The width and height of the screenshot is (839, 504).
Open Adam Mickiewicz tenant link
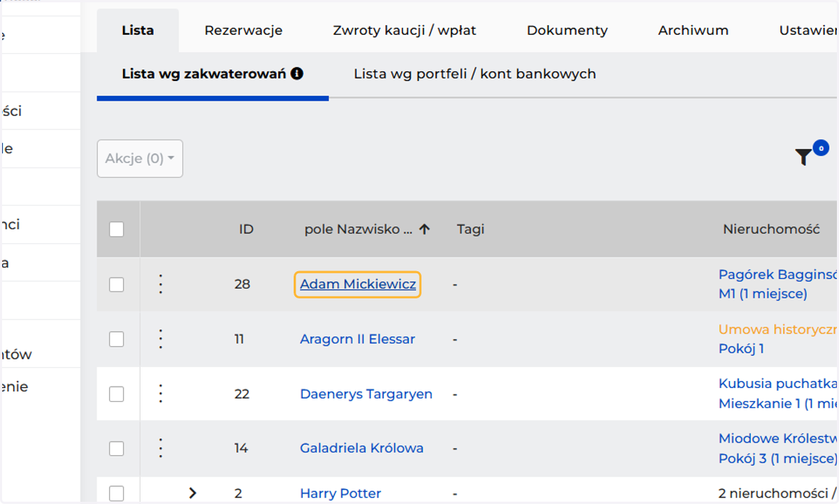tap(358, 285)
